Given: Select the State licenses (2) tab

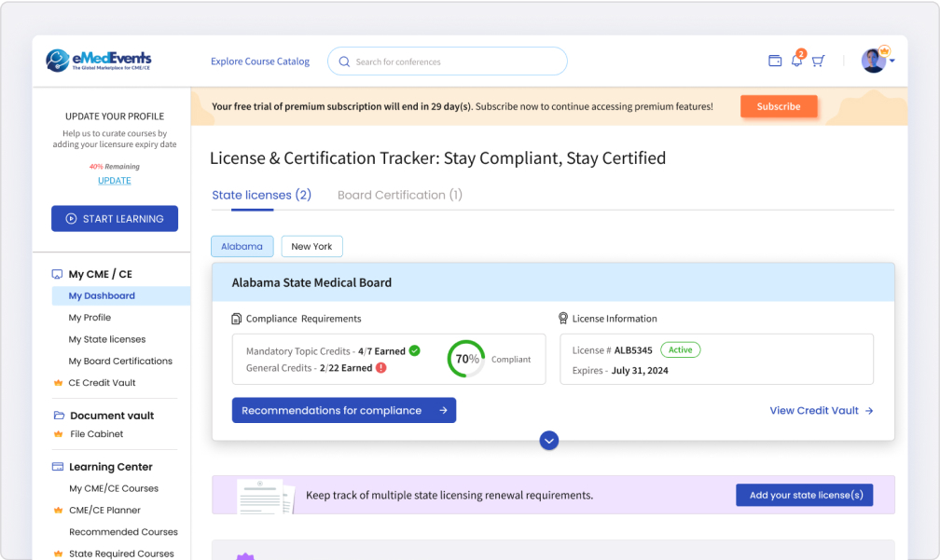Looking at the screenshot, I should [x=261, y=196].
